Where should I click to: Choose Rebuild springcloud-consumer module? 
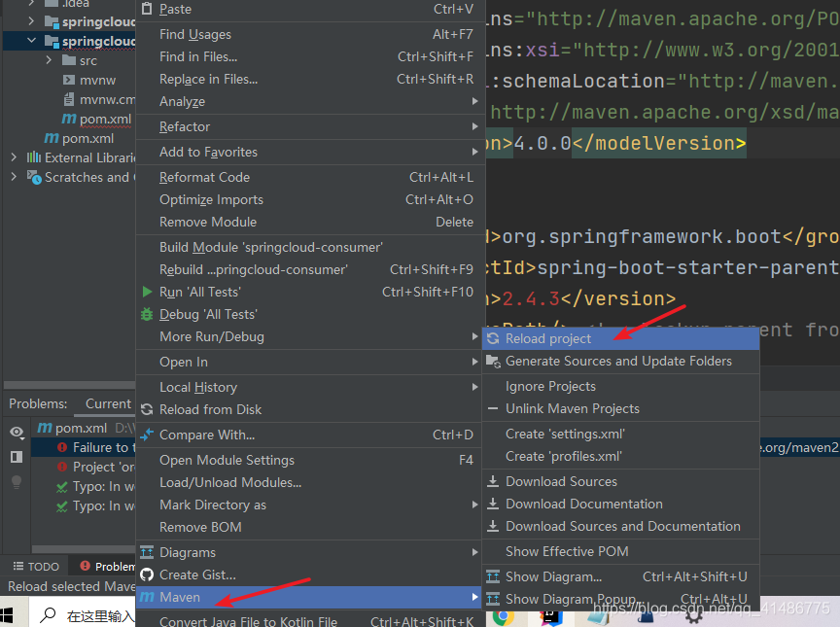(x=311, y=270)
